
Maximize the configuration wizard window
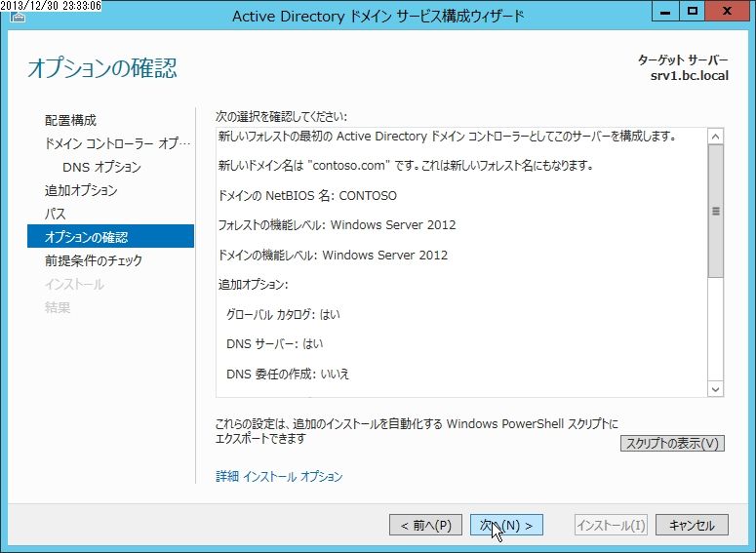[692, 11]
